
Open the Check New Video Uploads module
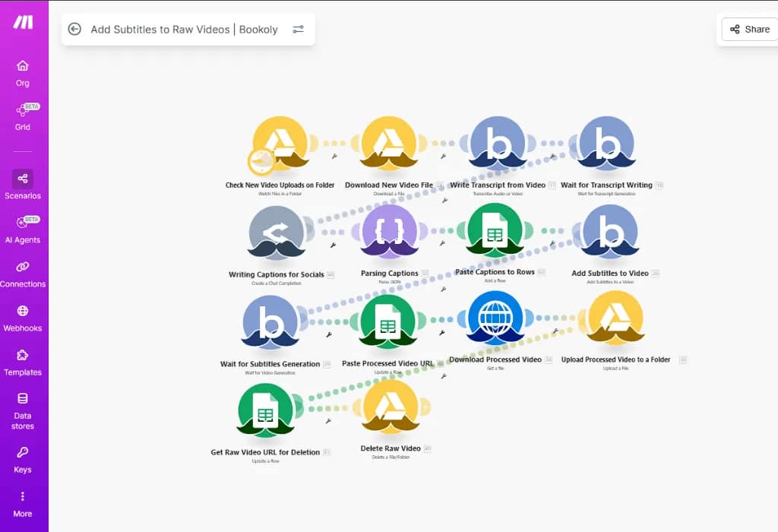pyautogui.click(x=280, y=143)
